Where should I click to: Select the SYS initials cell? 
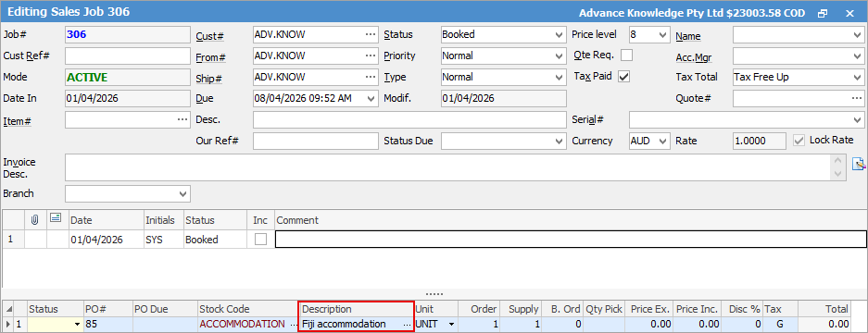coord(164,240)
